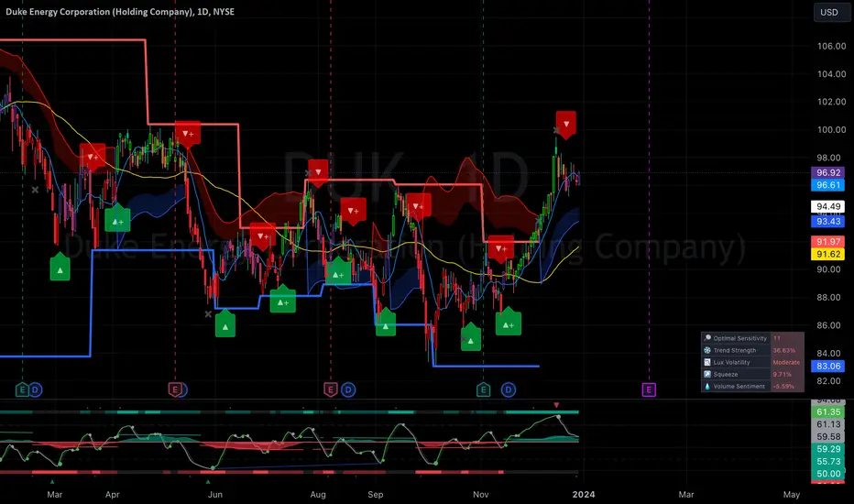This screenshot has width=854, height=504.
Task: Click the blue 93.43 price label
Action: (x=827, y=221)
